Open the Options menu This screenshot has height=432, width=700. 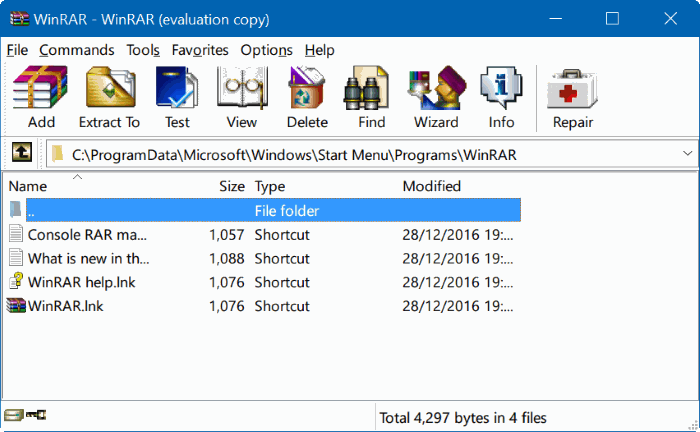click(267, 50)
